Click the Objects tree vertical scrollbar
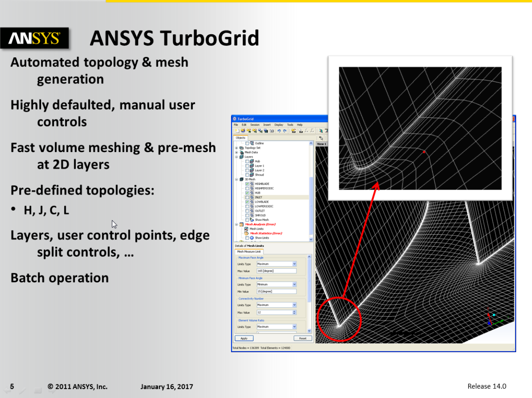532x398 pixels. coord(311,192)
